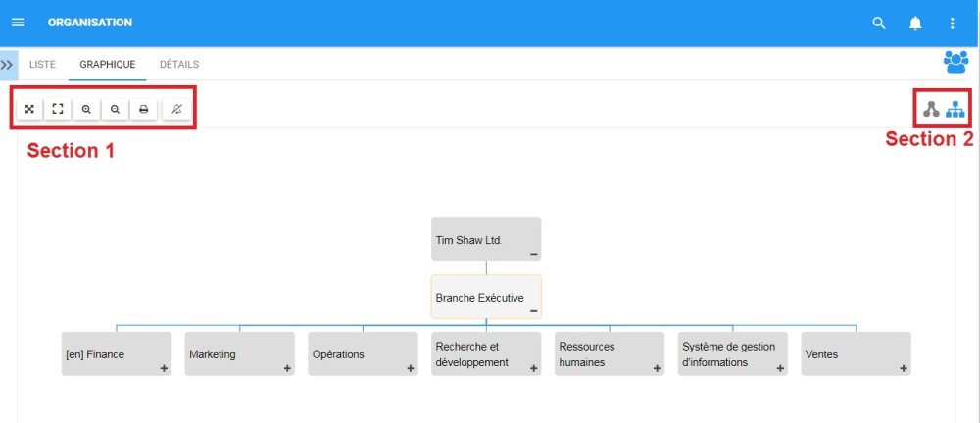The image size is (980, 423).
Task: Open the hamburger navigation menu
Action: [x=18, y=23]
